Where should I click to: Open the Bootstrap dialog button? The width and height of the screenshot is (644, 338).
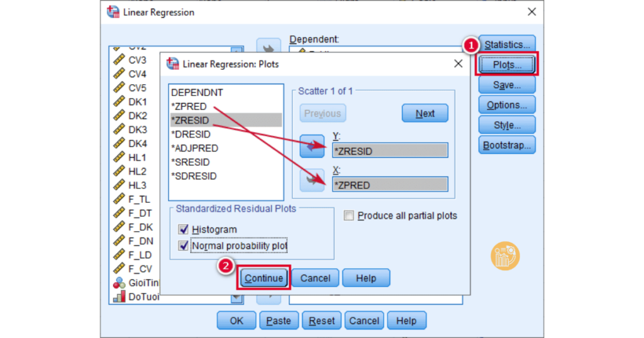point(507,145)
